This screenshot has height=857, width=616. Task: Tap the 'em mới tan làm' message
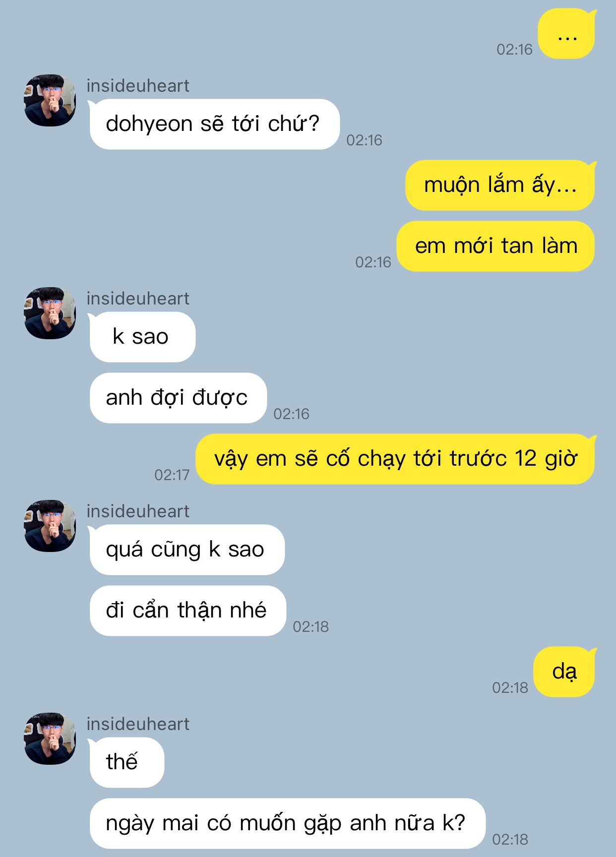(x=496, y=246)
